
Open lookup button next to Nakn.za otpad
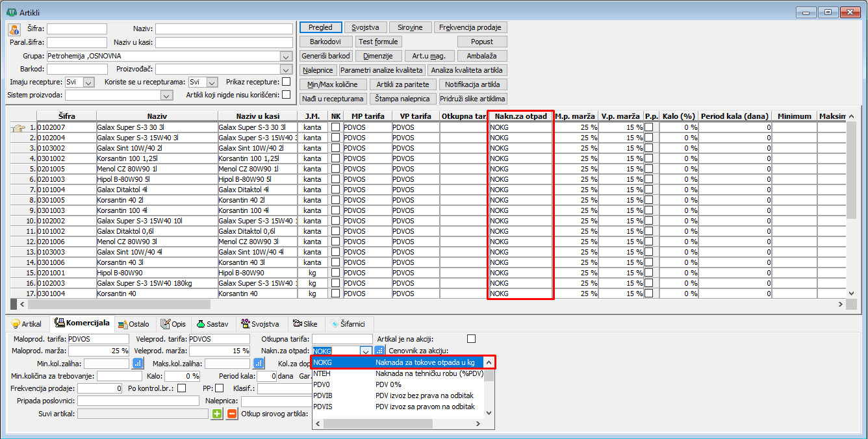coord(380,351)
